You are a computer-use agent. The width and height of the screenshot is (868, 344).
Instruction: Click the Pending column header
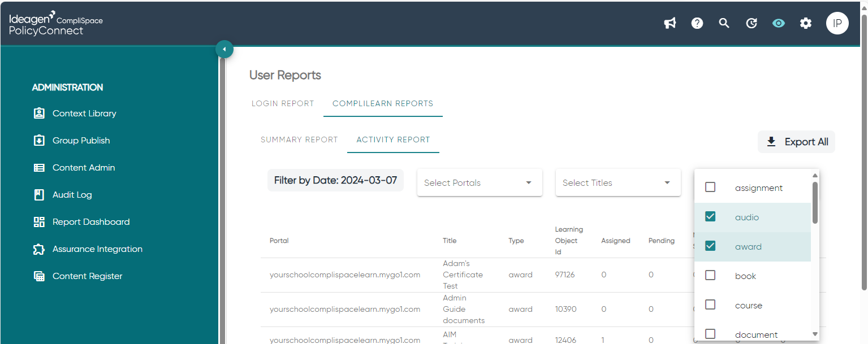click(662, 241)
